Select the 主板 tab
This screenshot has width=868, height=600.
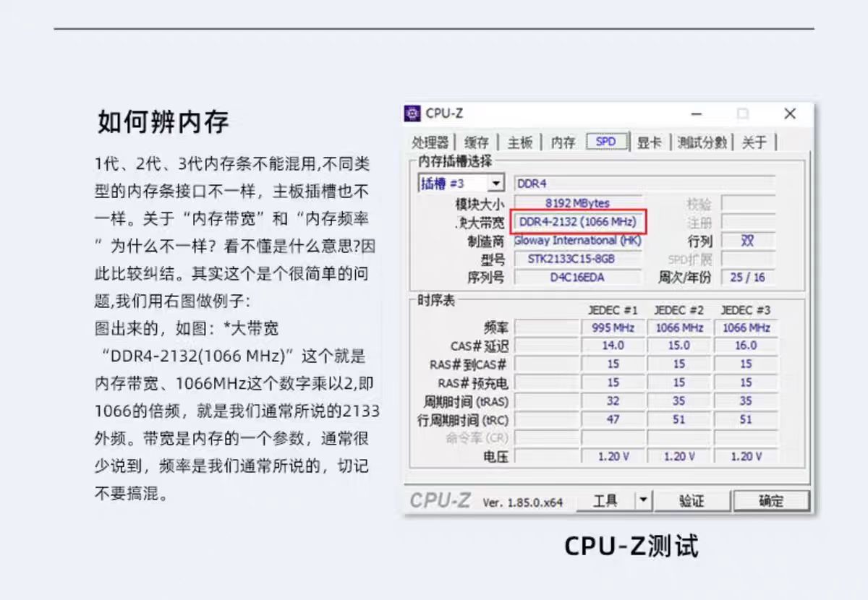(x=519, y=142)
